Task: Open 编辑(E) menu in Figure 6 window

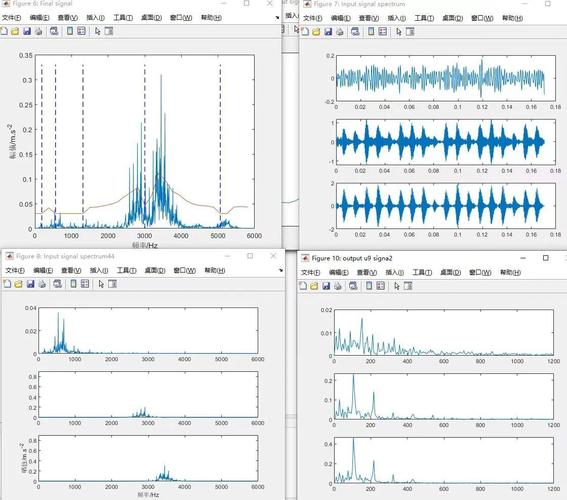Action: (x=39, y=18)
